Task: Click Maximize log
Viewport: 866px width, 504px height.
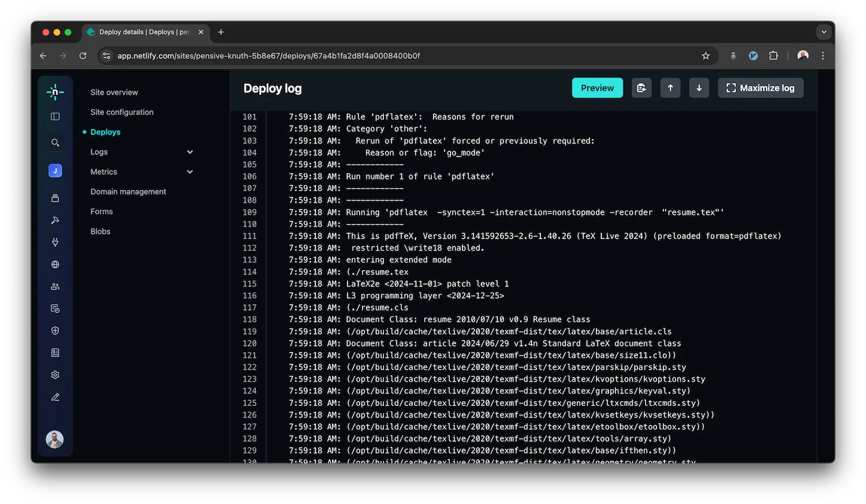Action: tap(760, 88)
